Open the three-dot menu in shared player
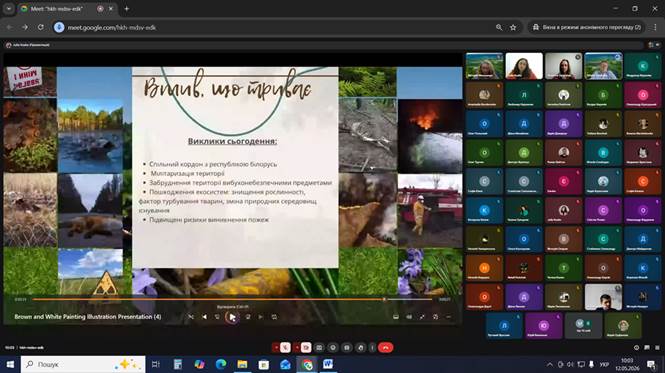665x373 pixels. click(x=449, y=317)
